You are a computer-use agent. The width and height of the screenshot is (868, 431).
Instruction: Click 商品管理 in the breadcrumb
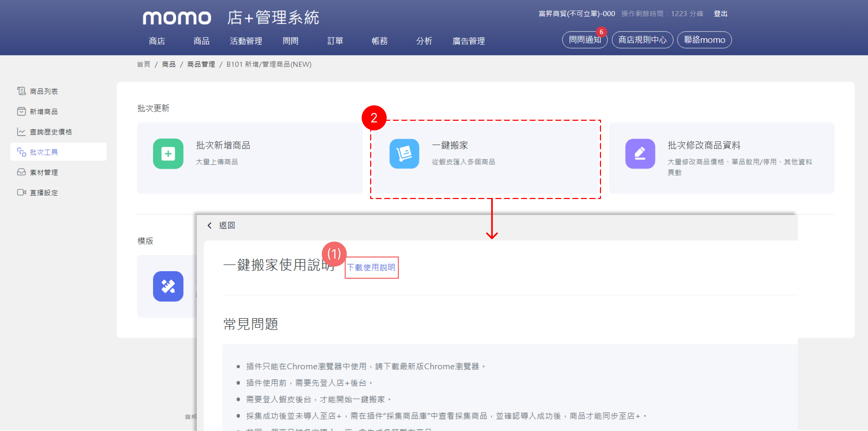coord(201,64)
